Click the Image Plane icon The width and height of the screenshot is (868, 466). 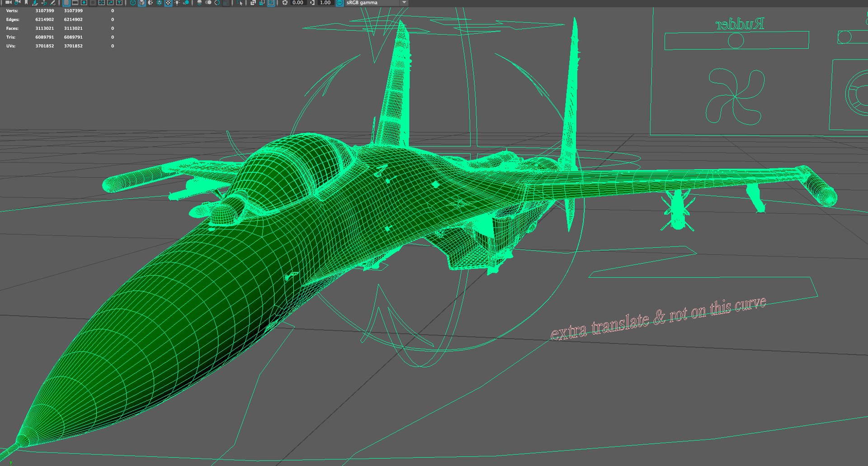point(35,3)
